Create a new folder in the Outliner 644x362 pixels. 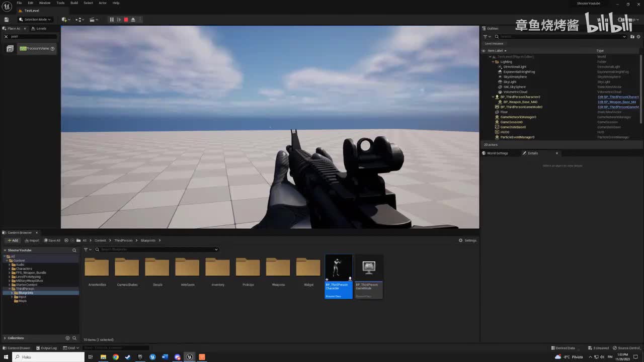(632, 36)
